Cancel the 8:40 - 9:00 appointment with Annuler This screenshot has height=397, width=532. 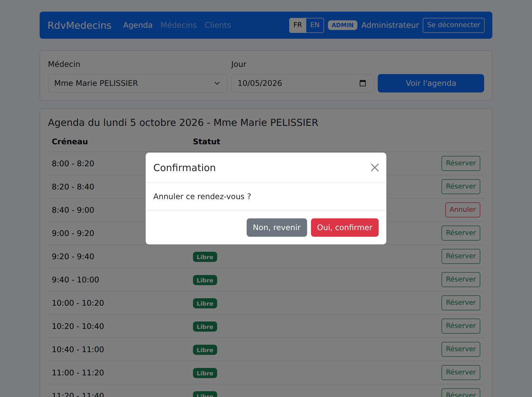pos(463,210)
